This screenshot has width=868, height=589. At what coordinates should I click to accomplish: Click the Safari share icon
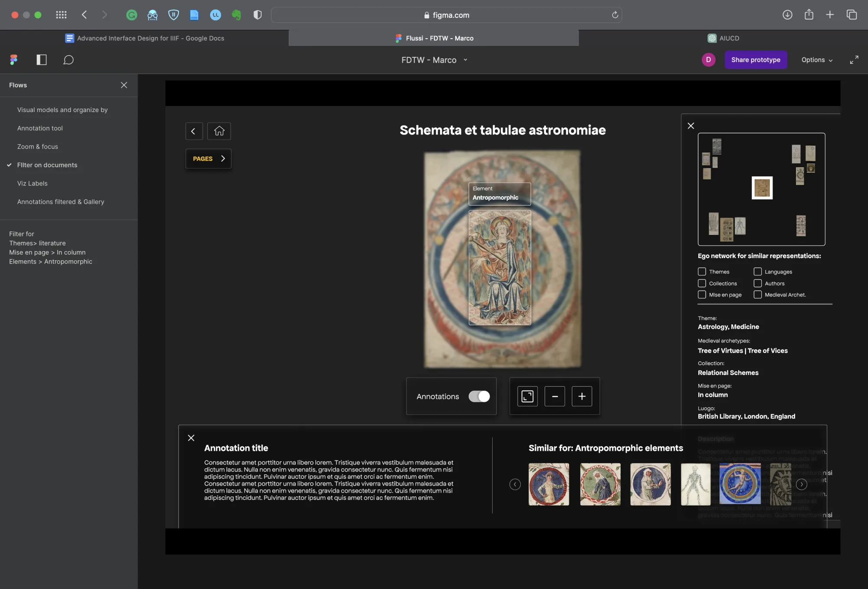pos(809,15)
